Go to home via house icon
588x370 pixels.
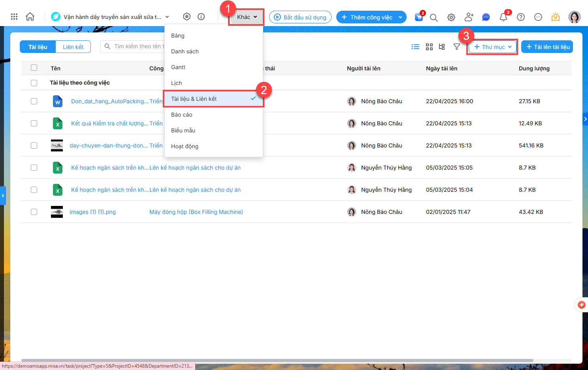click(x=30, y=17)
